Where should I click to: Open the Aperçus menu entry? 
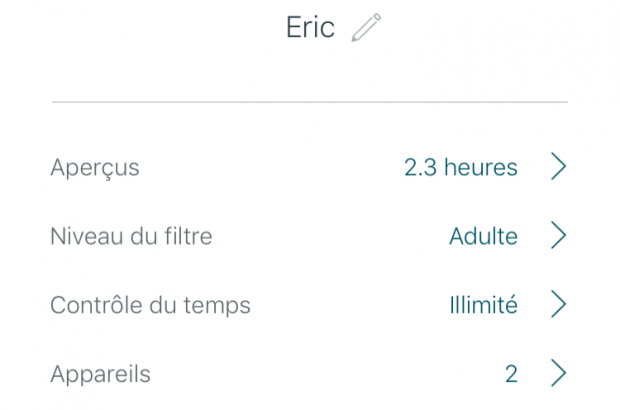click(95, 168)
